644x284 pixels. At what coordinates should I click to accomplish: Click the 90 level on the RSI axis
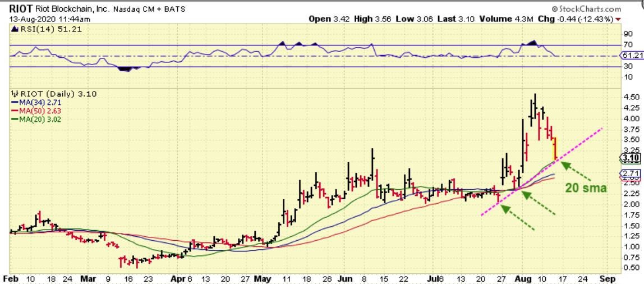(x=628, y=34)
